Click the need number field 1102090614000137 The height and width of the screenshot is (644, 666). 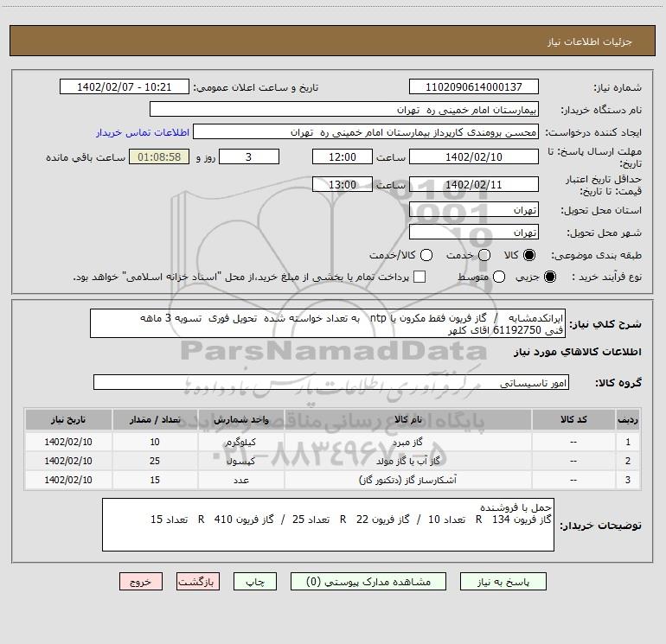tap(474, 87)
